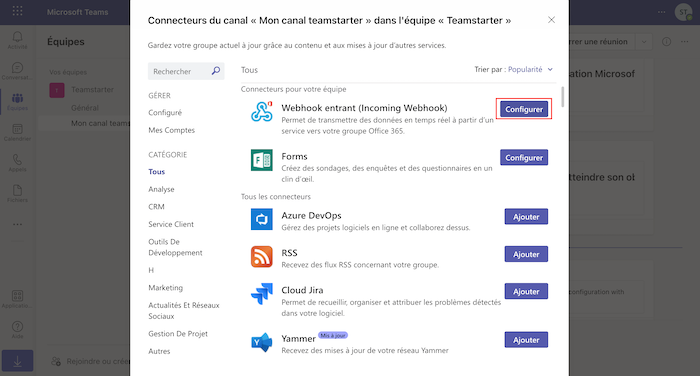The height and width of the screenshot is (376, 700).
Task: Open the Appels phone icon
Action: [x=17, y=163]
